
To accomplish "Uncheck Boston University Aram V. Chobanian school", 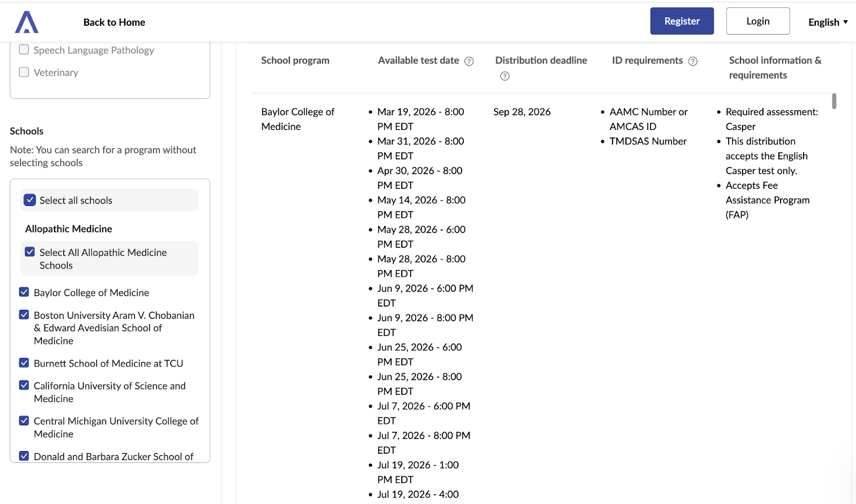I will point(24,315).
